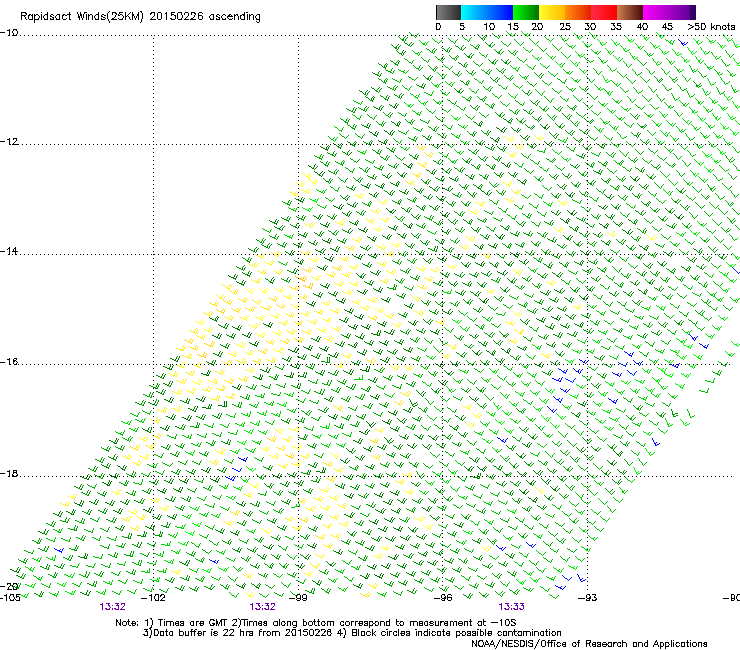Viewport: 740px width, 650px height.
Task: Select the orange 25-30 knots legend segment
Action: pyautogui.click(x=578, y=12)
